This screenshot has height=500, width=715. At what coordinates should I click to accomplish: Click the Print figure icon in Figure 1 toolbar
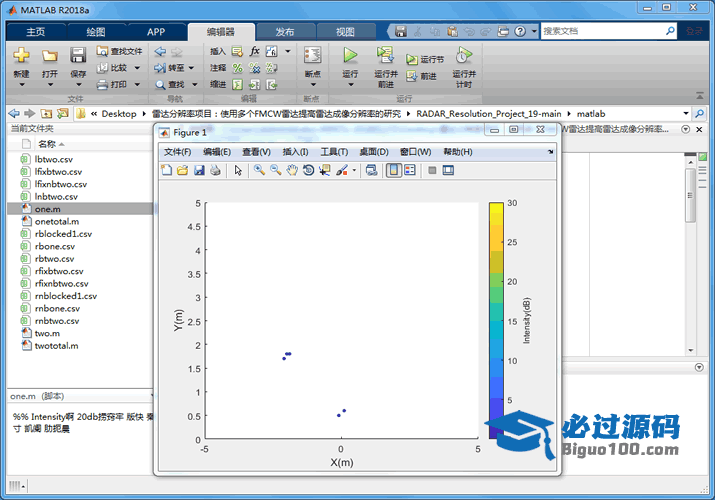click(x=215, y=170)
